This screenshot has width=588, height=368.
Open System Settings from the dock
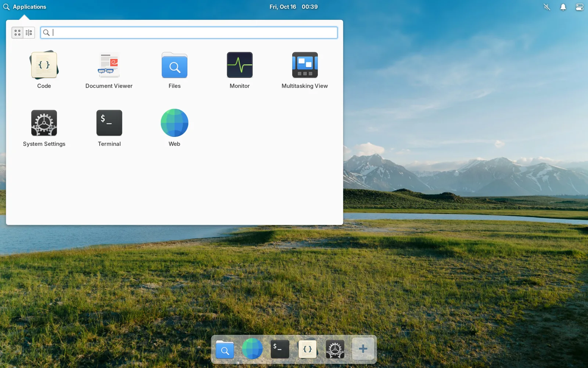(x=335, y=349)
